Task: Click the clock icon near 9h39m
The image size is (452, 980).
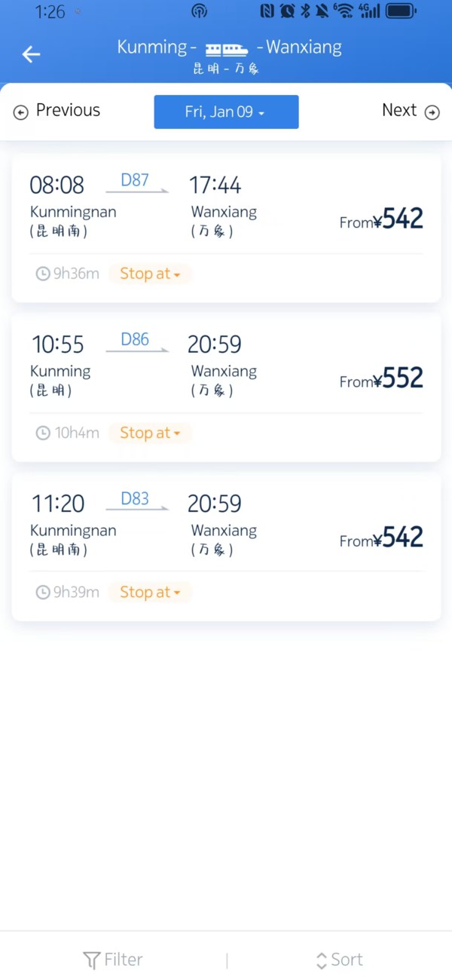Action: [43, 592]
